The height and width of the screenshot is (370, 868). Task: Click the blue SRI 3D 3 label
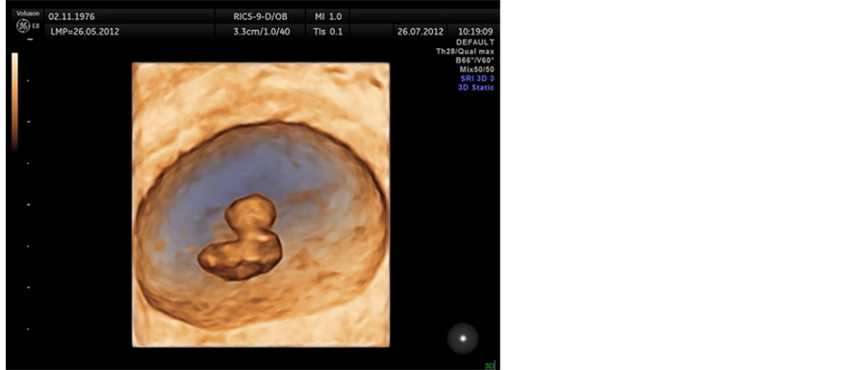[x=475, y=79]
